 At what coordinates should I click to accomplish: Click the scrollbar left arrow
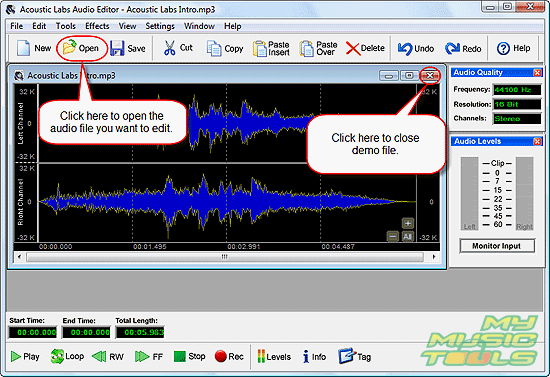click(19, 257)
